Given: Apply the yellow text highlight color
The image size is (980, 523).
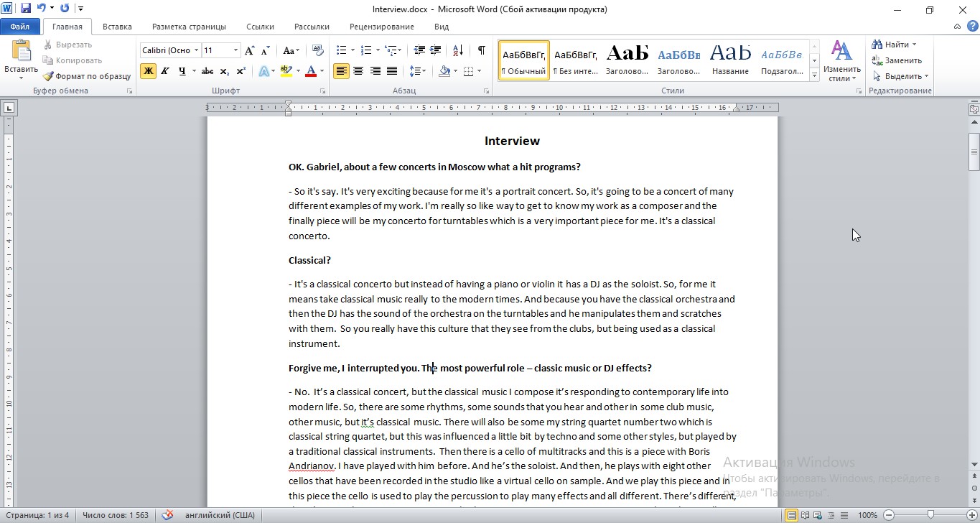Looking at the screenshot, I should (286, 71).
